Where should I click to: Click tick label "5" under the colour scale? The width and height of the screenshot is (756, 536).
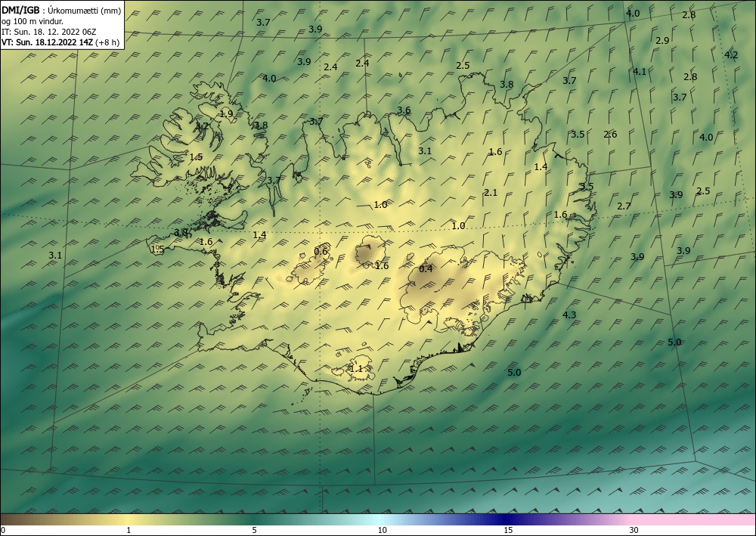tap(254, 531)
